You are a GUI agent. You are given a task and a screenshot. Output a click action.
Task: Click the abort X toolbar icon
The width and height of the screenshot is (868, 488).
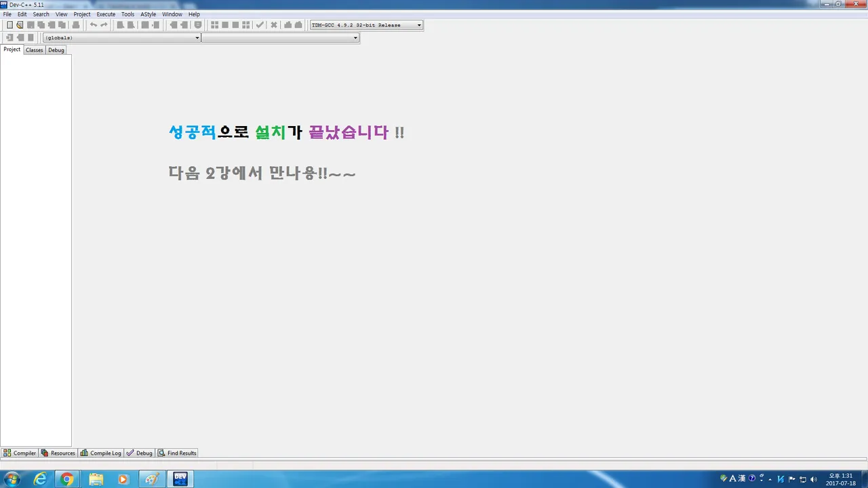274,25
